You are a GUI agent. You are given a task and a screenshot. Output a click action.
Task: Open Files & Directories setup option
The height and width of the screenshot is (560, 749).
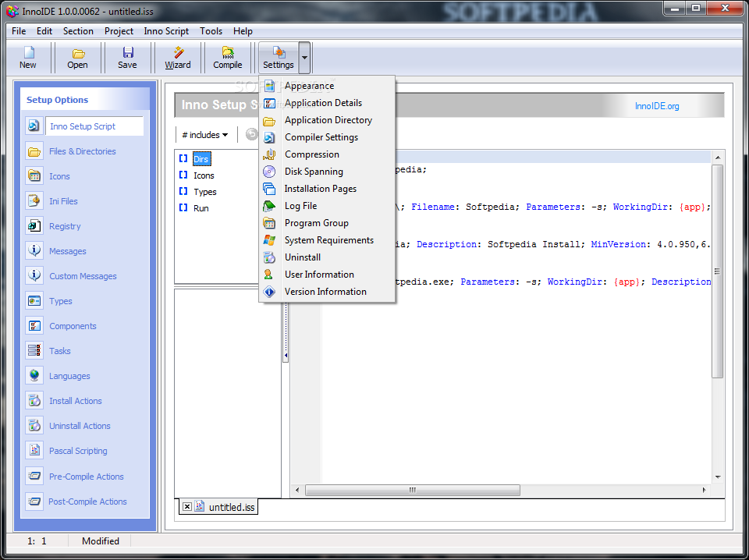pyautogui.click(x=83, y=151)
